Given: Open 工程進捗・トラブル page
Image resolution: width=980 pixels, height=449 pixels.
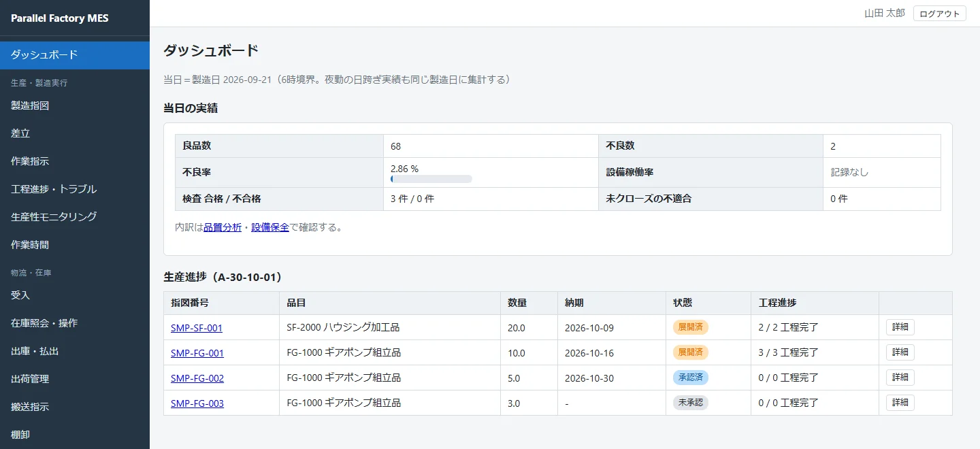Looking at the screenshot, I should (x=75, y=189).
